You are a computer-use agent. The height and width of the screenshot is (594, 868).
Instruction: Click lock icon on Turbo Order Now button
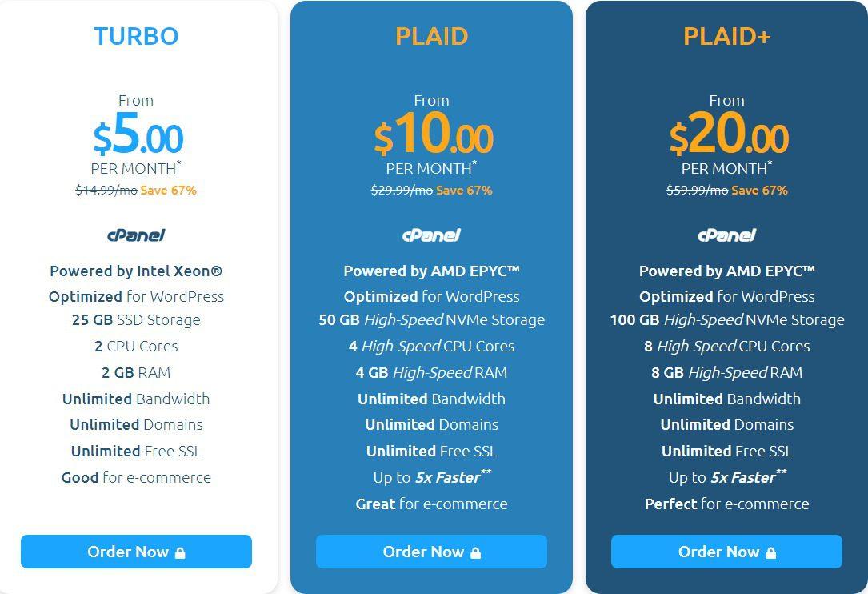(x=180, y=552)
